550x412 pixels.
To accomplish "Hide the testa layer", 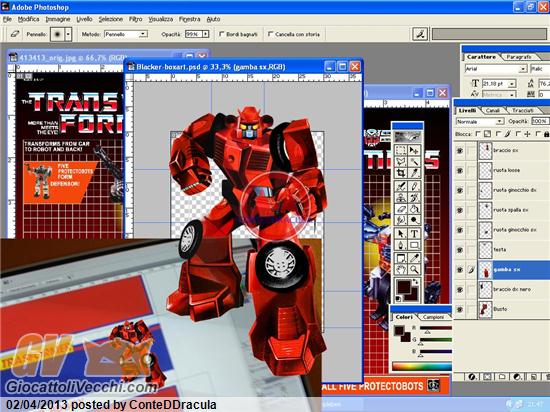I will point(460,250).
